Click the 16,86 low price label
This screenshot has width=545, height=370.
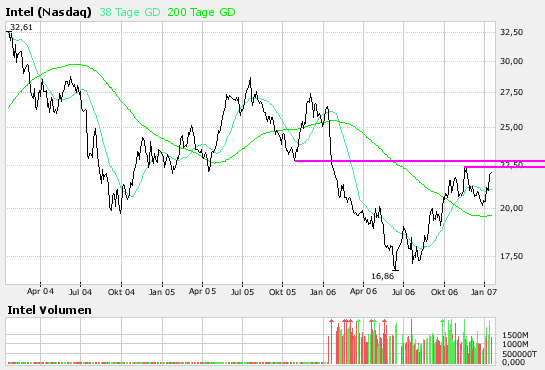pos(382,276)
